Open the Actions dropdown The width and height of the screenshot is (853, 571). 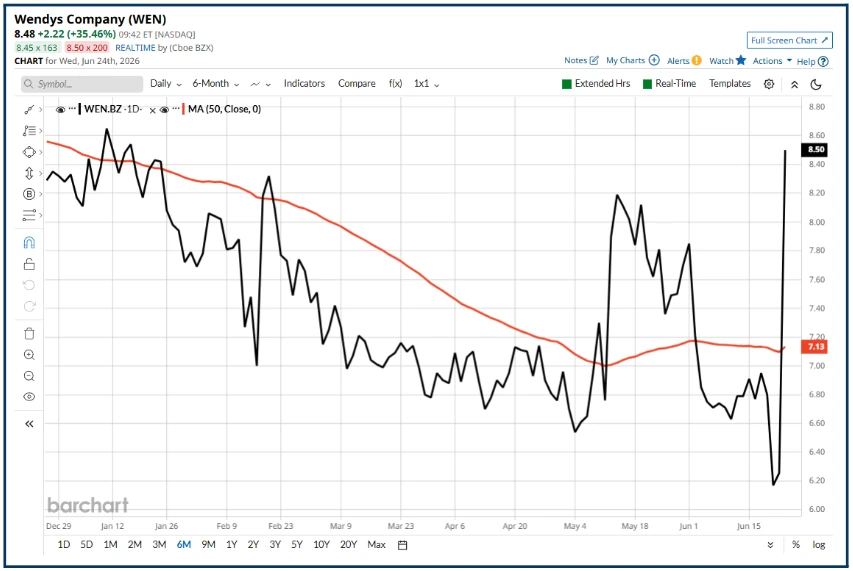click(x=772, y=61)
